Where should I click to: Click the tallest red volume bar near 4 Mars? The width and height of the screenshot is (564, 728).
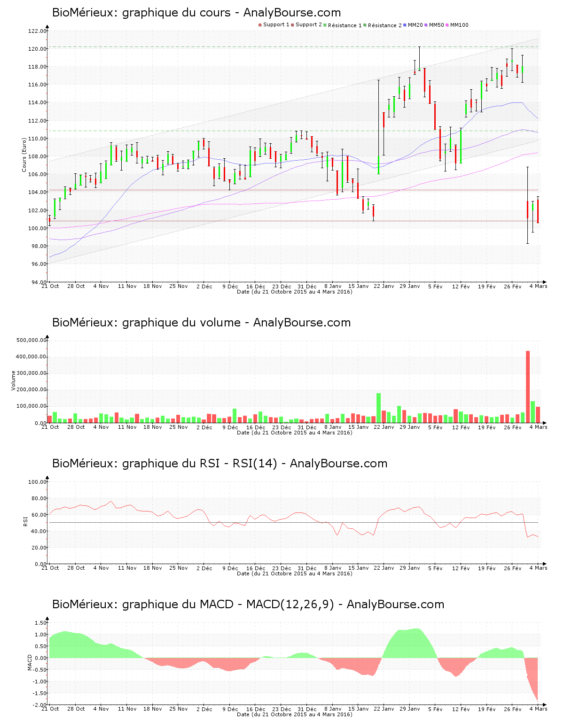point(528,387)
